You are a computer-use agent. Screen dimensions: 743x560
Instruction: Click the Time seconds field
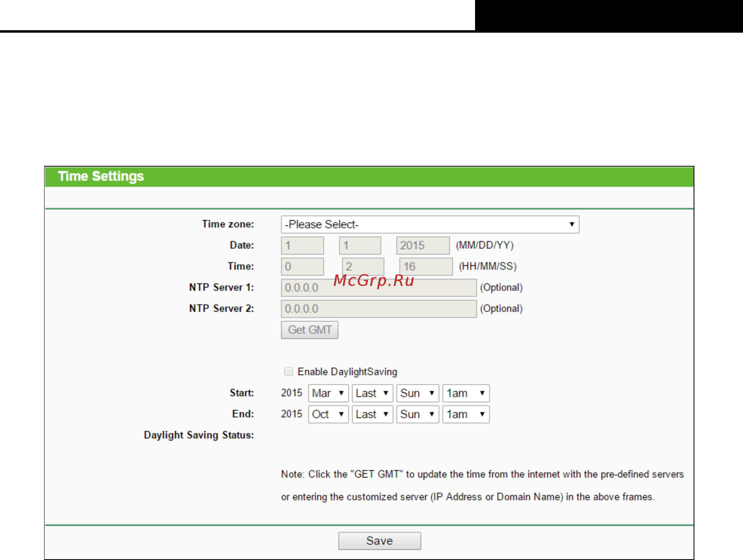(x=426, y=267)
